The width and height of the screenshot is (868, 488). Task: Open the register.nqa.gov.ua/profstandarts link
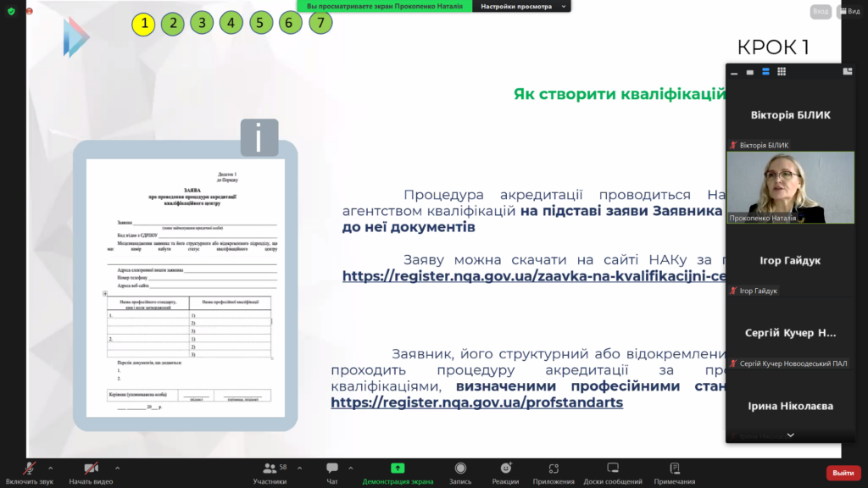(476, 403)
